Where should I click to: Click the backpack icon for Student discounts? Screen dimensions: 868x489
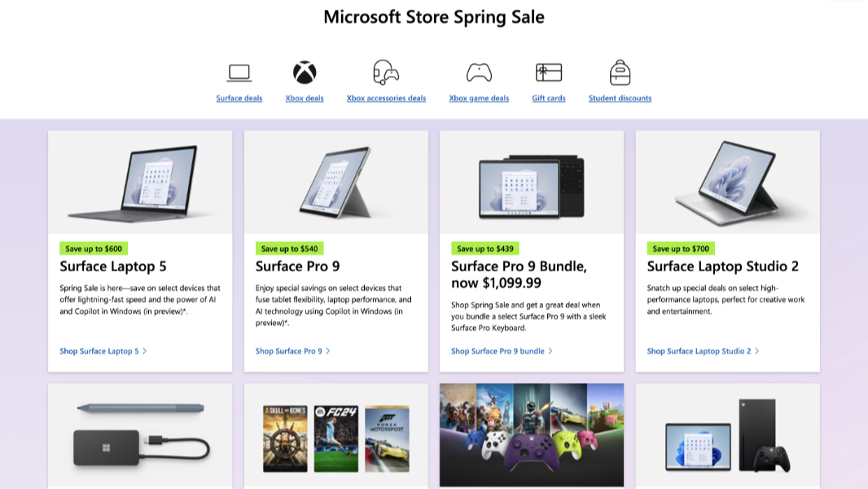(619, 72)
